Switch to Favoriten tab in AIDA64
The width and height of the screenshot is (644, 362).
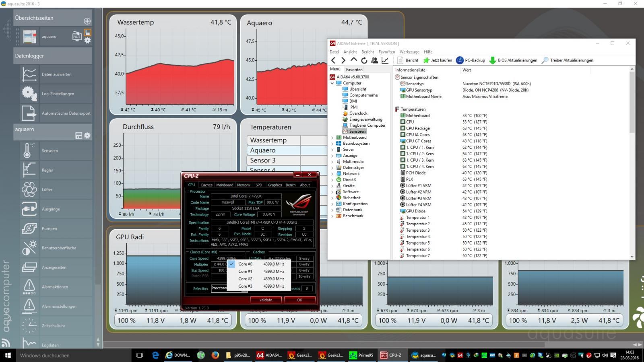point(354,70)
